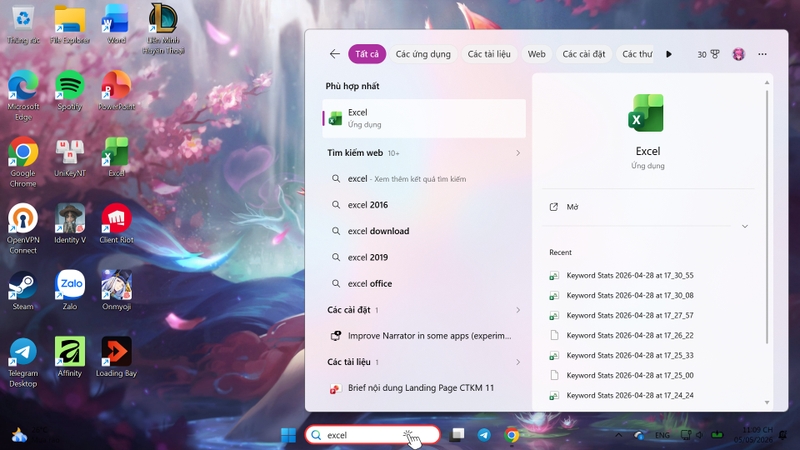Switch to Các ứng dụng filter tab
This screenshot has width=800, height=450.
point(423,54)
